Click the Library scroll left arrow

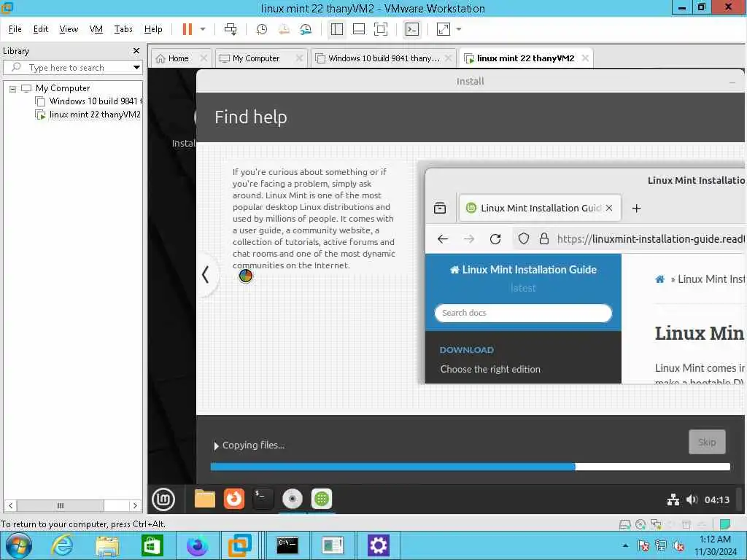pyautogui.click(x=10, y=505)
